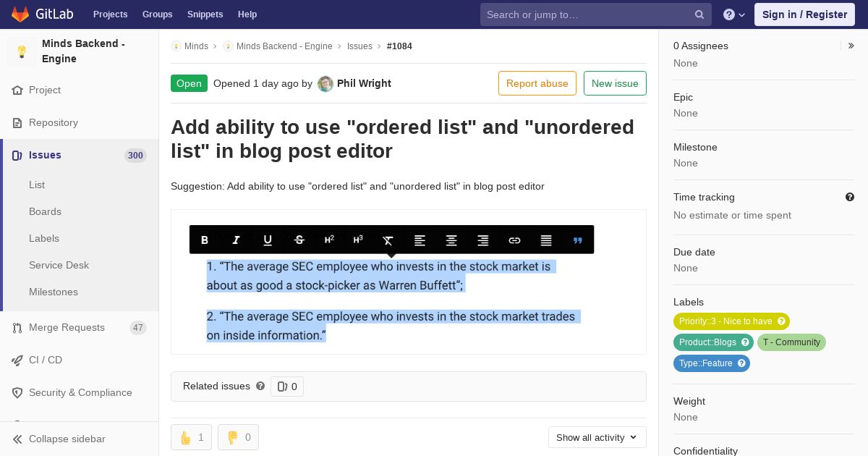This screenshot has height=456, width=868.
Task: Open Phil Wright's profile link
Action: (364, 83)
